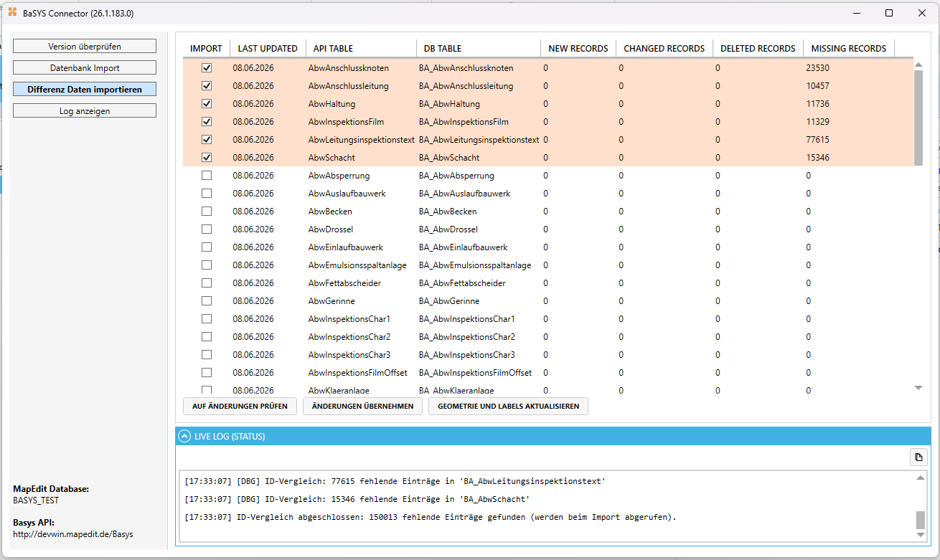Click the devwin.mapedit.de/Basys API URL
This screenshot has width=940, height=560.
point(73,534)
